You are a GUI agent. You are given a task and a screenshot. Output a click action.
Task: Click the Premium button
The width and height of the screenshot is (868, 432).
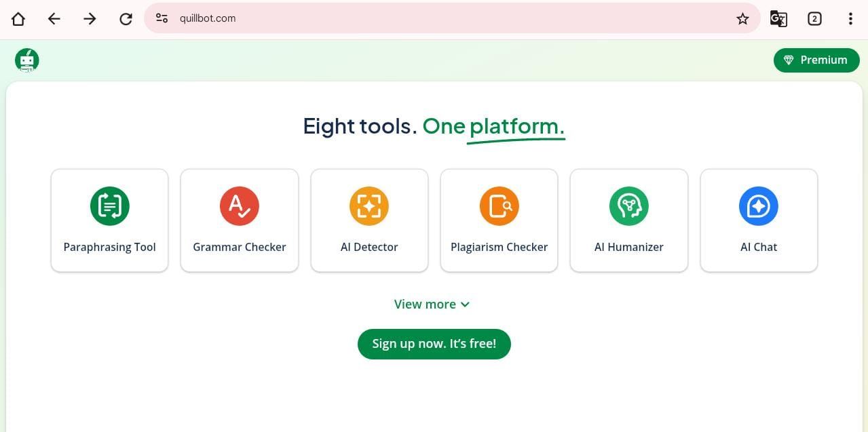coord(816,60)
